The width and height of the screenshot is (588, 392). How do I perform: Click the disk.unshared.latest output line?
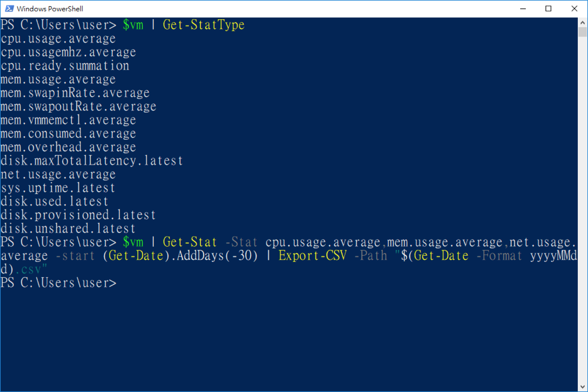[68, 228]
